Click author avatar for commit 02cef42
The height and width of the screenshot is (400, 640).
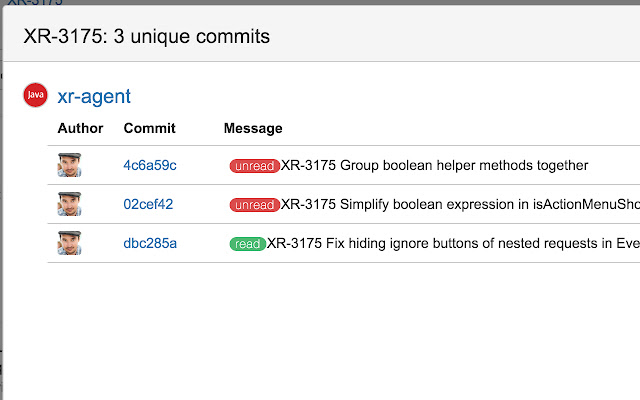point(69,204)
